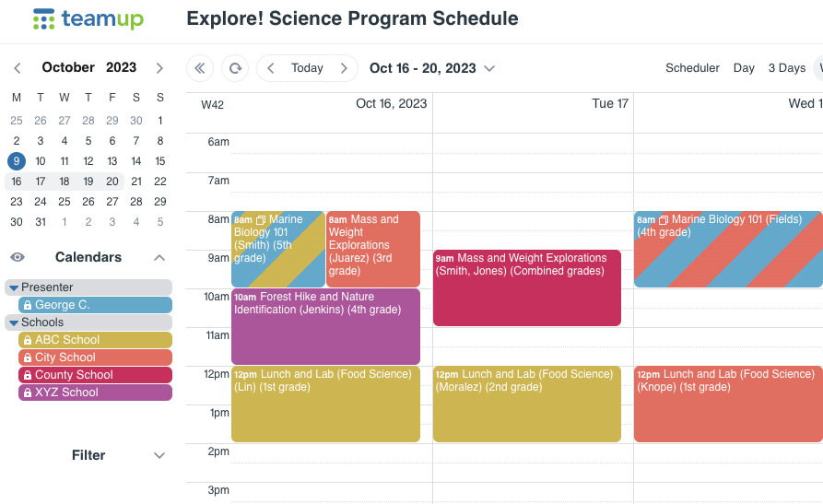Open the Forest Hike and Nature Identification event
Image resolution: width=823 pixels, height=504 pixels.
pyautogui.click(x=325, y=326)
